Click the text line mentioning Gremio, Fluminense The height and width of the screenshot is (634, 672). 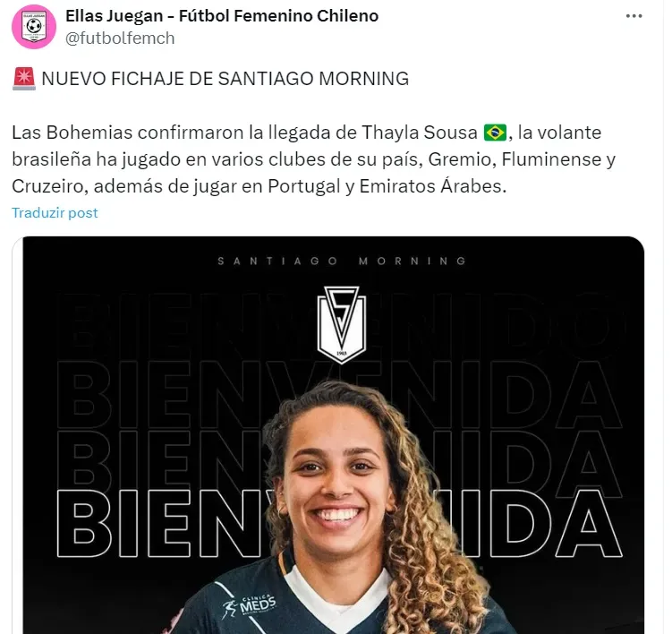(x=314, y=159)
